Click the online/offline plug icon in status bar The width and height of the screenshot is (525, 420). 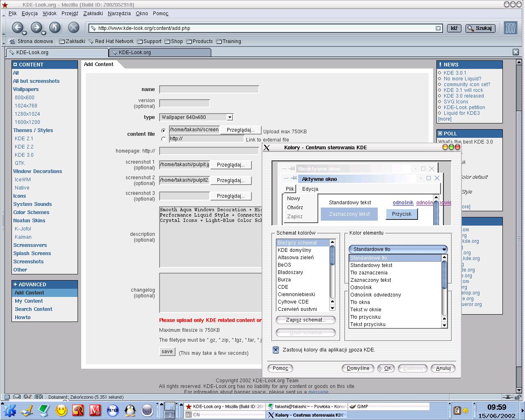pos(507,397)
